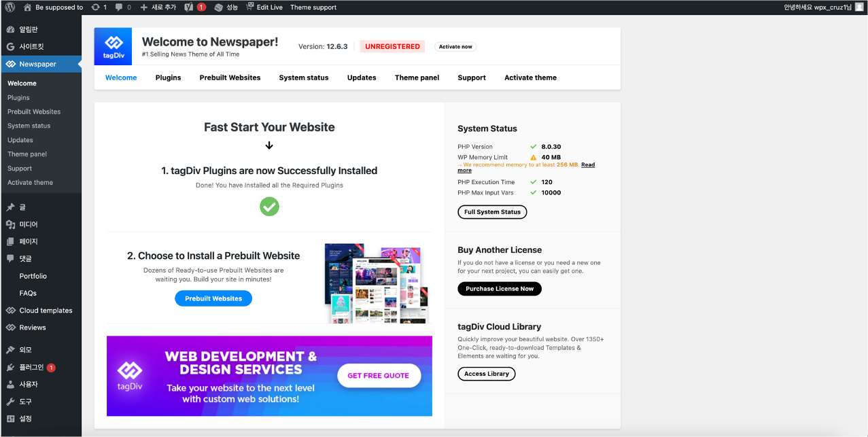
Task: Open the Updates tab
Action: point(362,77)
